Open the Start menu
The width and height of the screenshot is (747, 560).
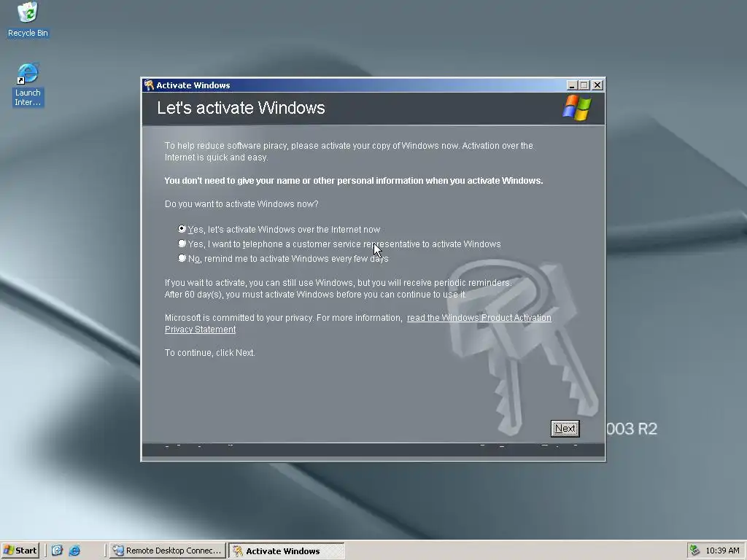click(20, 551)
